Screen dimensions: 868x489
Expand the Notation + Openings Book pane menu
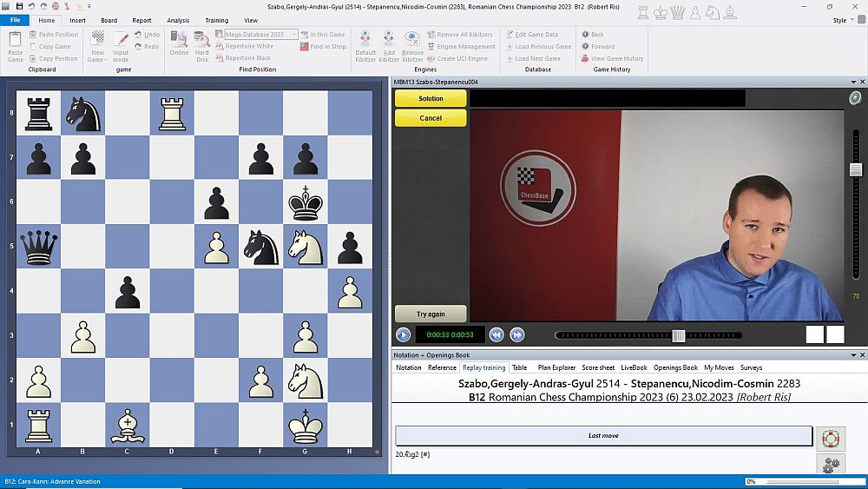click(x=852, y=354)
